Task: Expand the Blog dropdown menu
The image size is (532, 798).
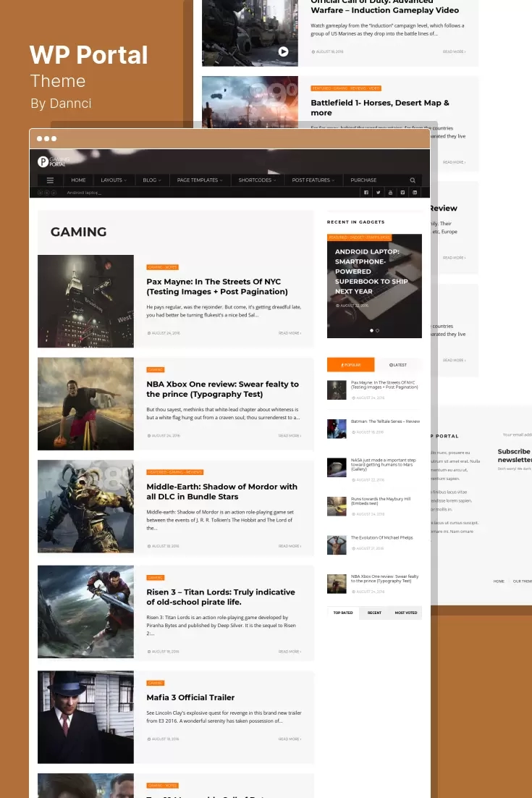Action: pyautogui.click(x=151, y=180)
